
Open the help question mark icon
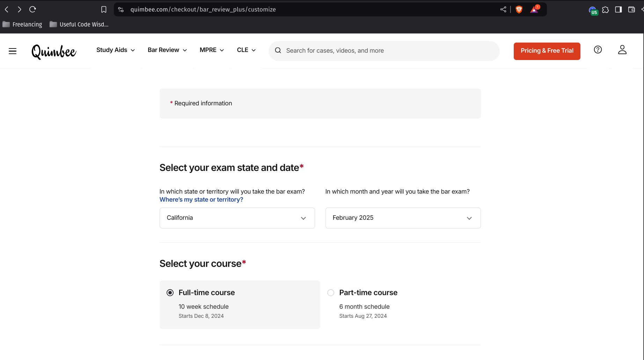click(x=598, y=50)
